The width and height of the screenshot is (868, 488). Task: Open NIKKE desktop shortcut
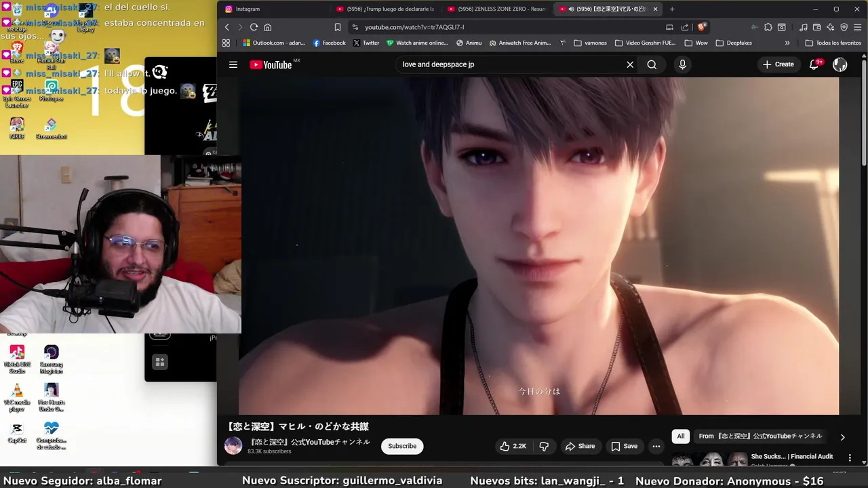coord(17,129)
